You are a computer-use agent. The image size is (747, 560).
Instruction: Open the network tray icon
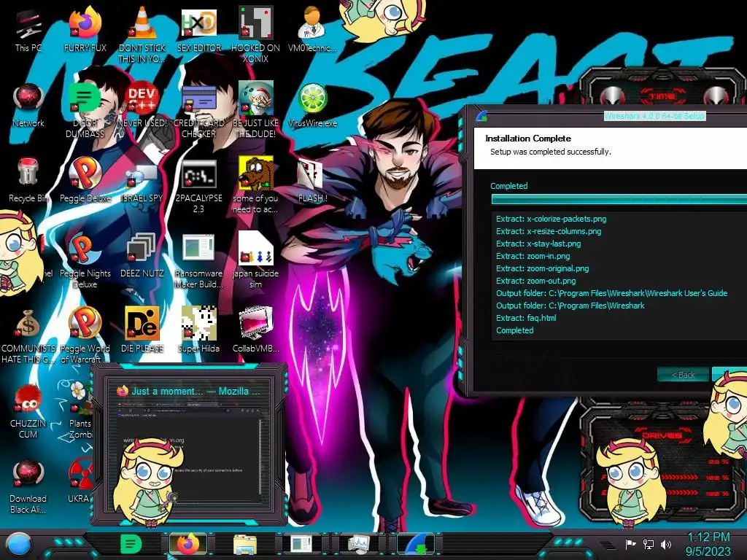tap(649, 544)
